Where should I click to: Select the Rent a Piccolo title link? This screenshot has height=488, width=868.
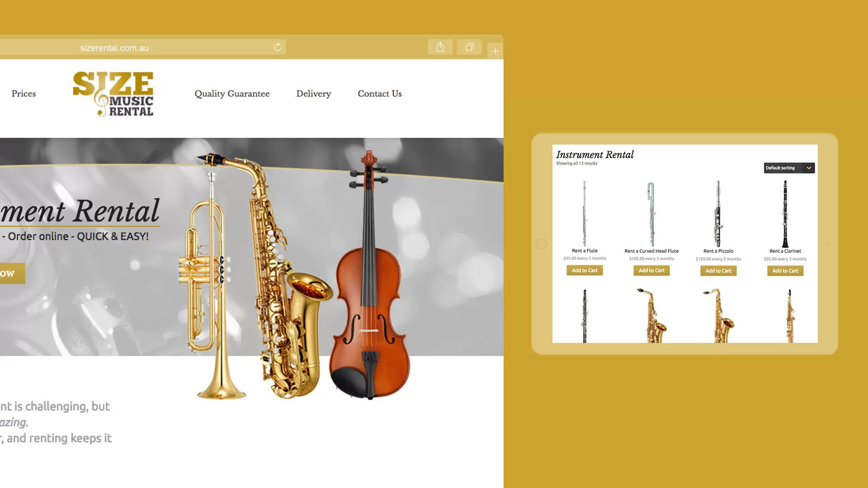tap(718, 251)
